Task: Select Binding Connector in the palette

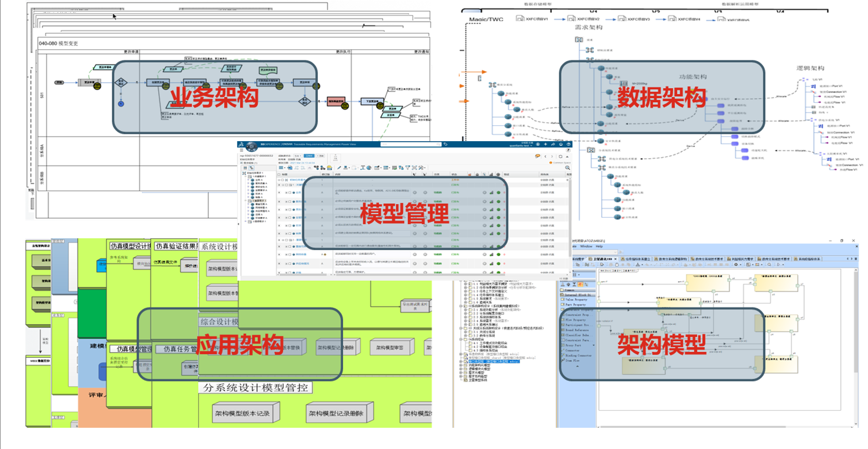Action: (578, 355)
